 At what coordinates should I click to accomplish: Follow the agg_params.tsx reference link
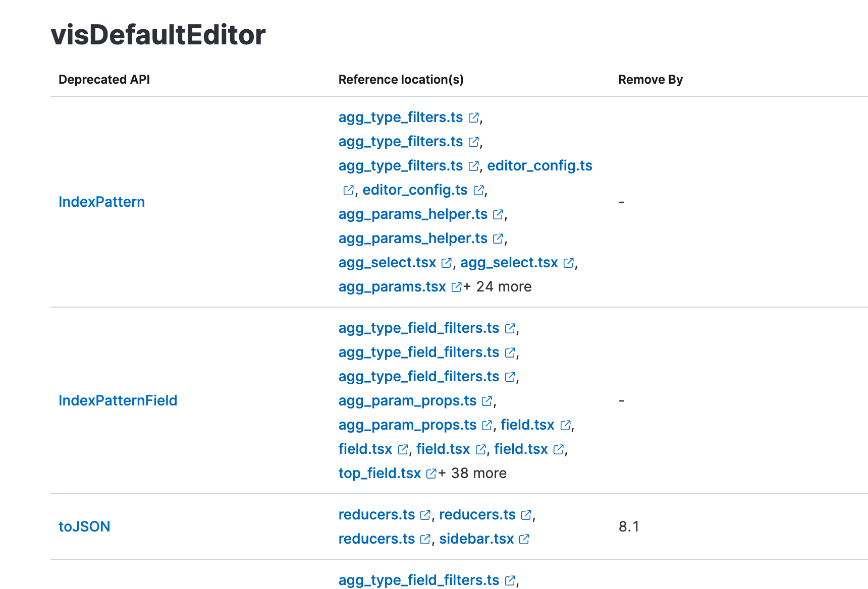(x=392, y=287)
